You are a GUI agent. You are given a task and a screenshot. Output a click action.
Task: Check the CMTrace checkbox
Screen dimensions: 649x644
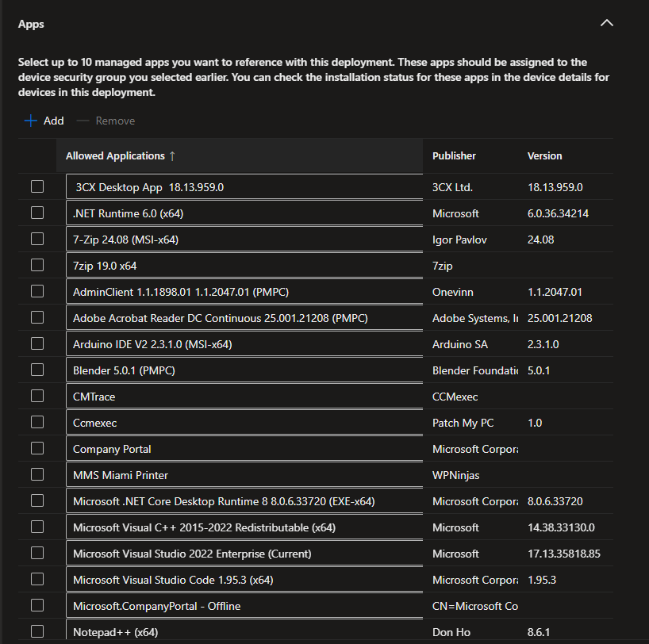click(x=37, y=396)
